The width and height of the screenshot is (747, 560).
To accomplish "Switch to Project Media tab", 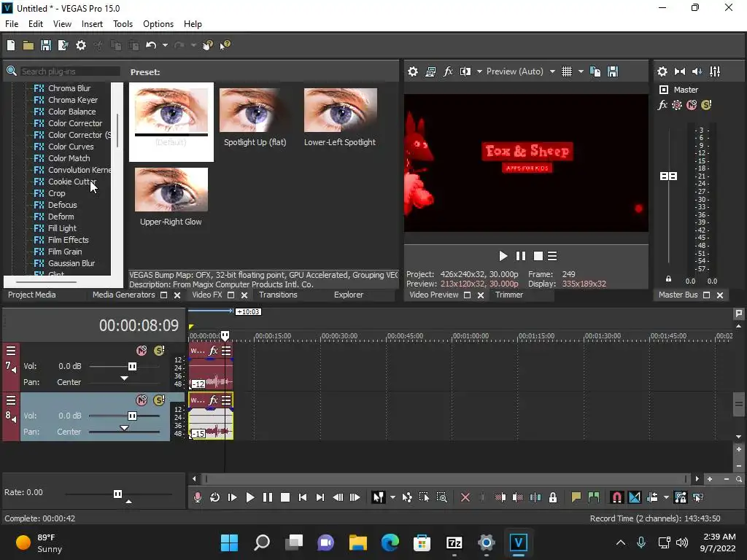I will [32, 295].
